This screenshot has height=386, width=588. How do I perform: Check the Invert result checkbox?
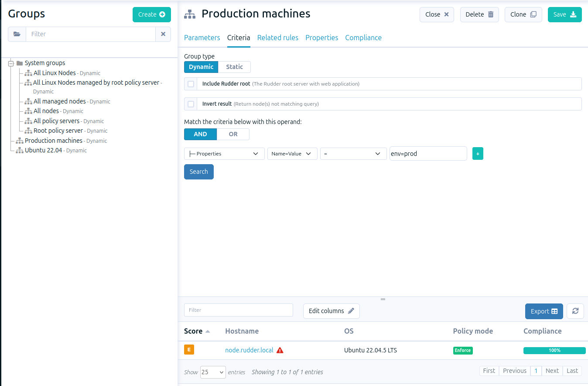[x=191, y=104]
